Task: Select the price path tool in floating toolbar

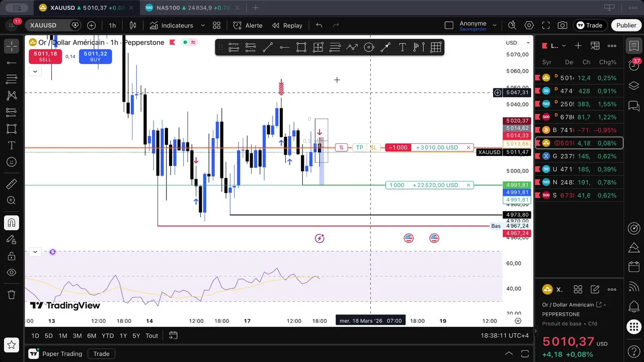Action: 352,47
